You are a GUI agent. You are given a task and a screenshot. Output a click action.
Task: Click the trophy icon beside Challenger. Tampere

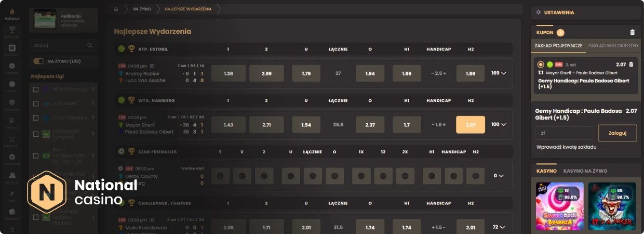click(x=131, y=203)
